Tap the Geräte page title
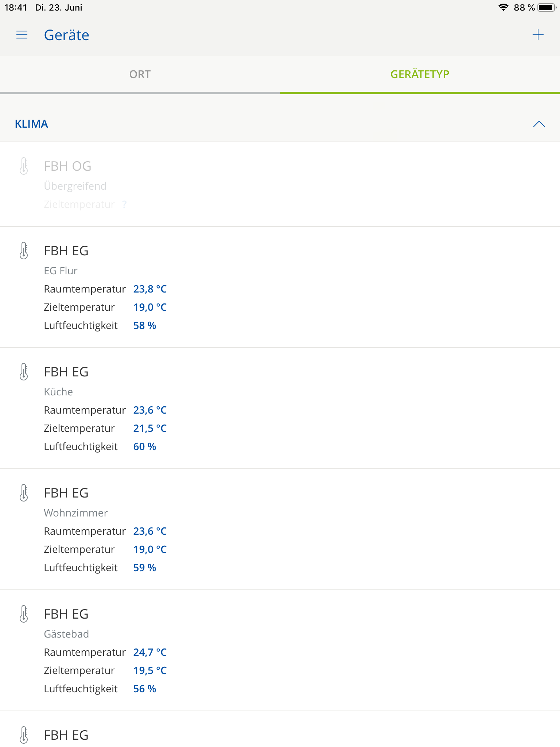 click(67, 35)
